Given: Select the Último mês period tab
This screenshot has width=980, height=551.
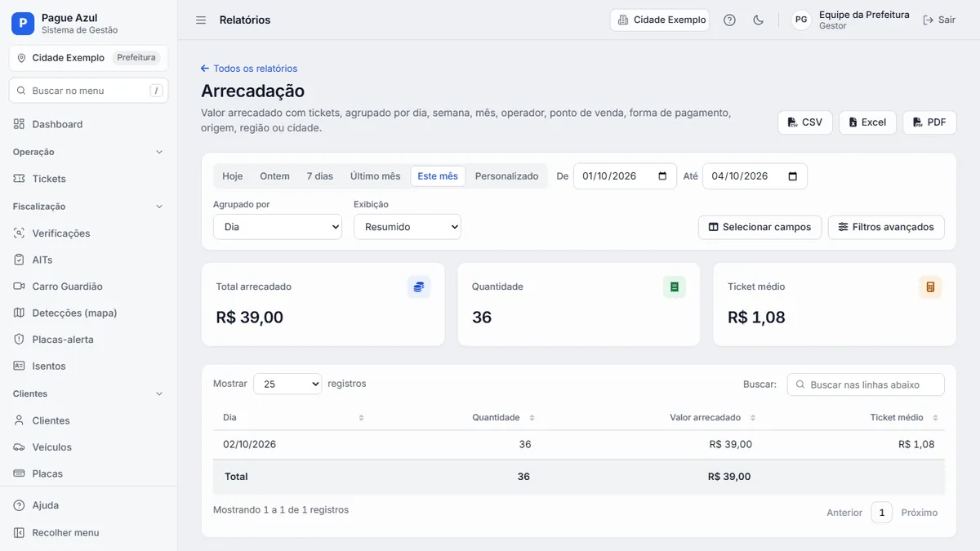Looking at the screenshot, I should click(376, 176).
